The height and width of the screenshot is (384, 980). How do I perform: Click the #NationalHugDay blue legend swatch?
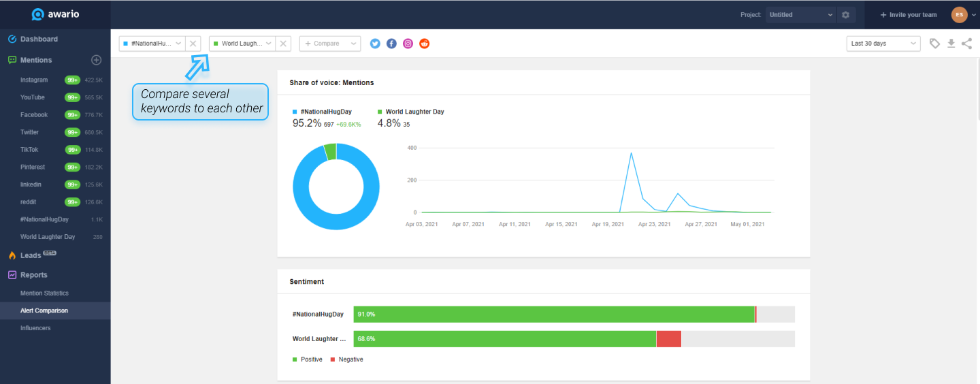(295, 112)
